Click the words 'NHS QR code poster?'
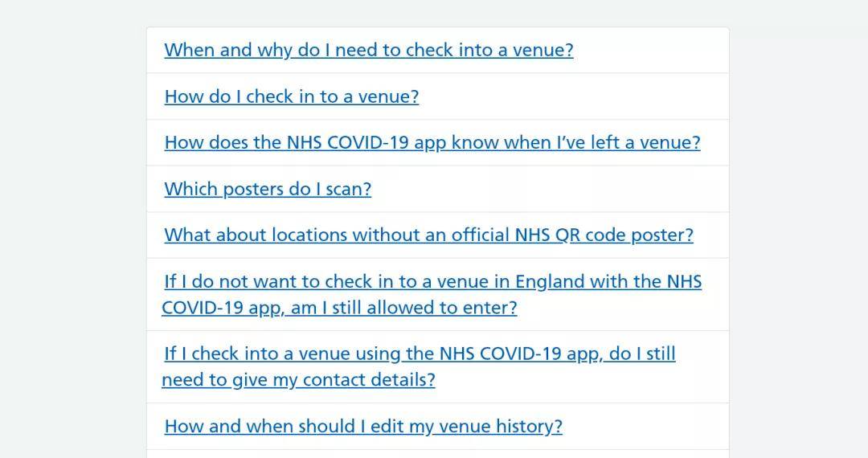This screenshot has height=458, width=868. (604, 235)
